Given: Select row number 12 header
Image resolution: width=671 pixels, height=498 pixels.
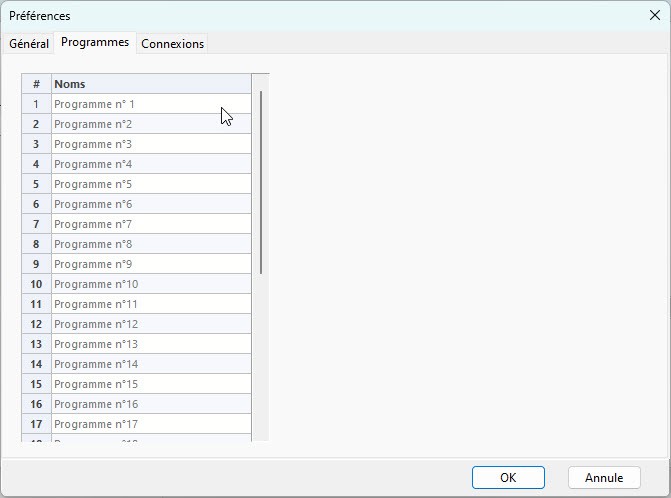Looking at the screenshot, I should tap(36, 324).
